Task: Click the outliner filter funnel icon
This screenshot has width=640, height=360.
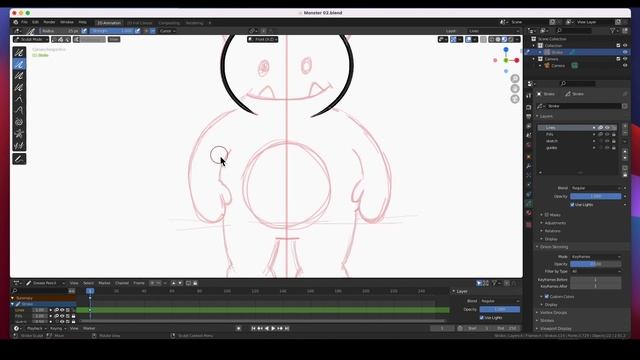Action: (613, 31)
